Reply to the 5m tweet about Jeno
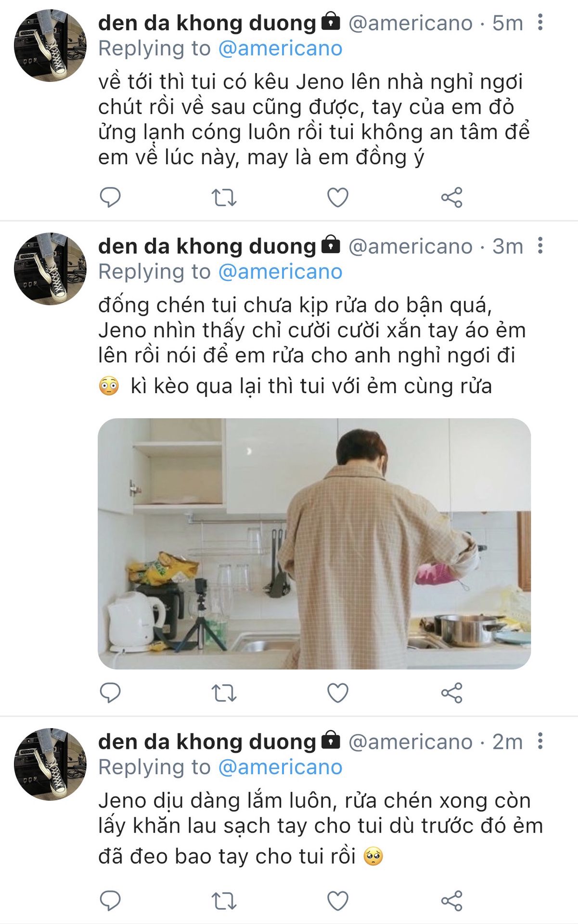 [x=110, y=197]
